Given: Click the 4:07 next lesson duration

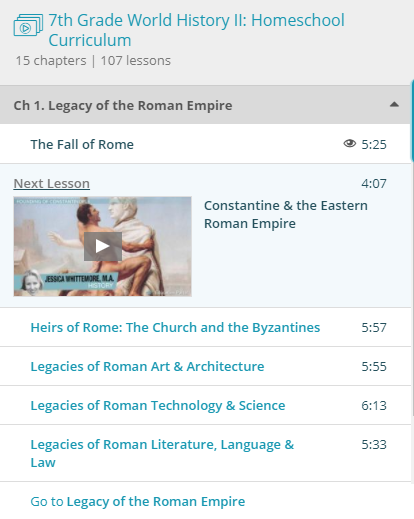Looking at the screenshot, I should (x=374, y=184).
